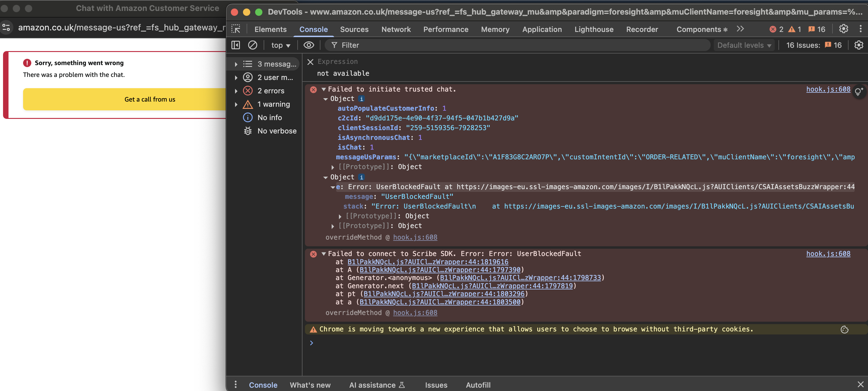Open DevTools settings gear in the tab bar

point(843,29)
